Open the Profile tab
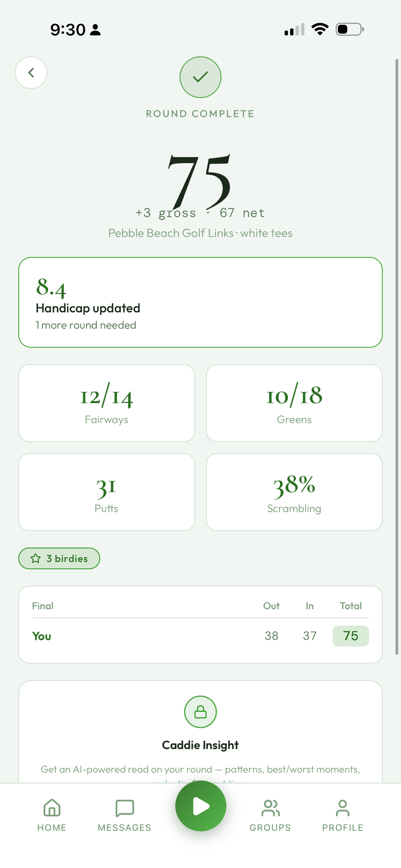This screenshot has height=868, width=401. tap(343, 815)
